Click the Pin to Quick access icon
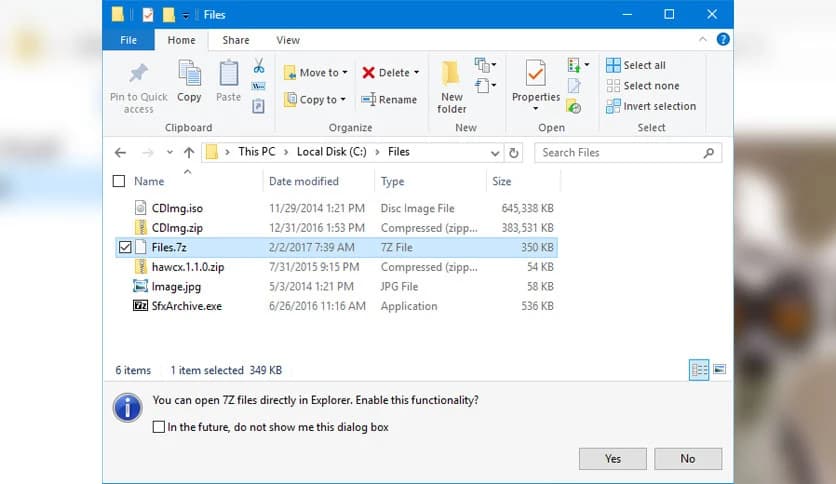 tap(138, 75)
